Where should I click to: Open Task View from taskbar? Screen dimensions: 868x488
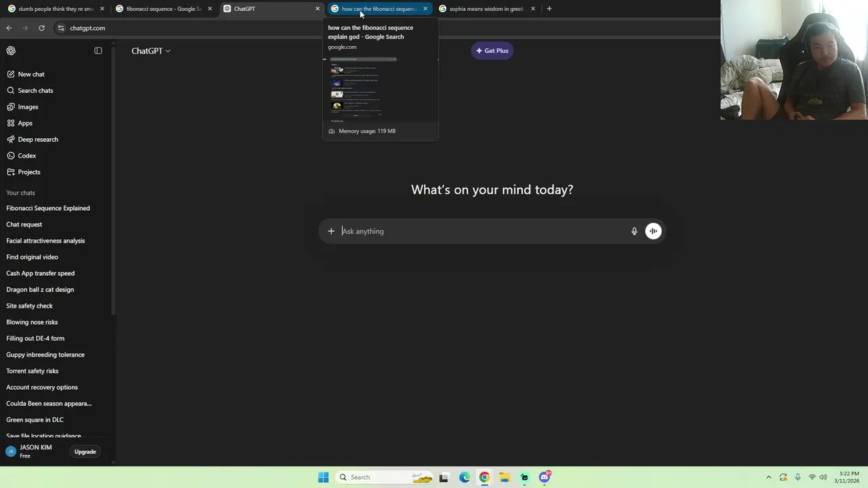(x=443, y=477)
